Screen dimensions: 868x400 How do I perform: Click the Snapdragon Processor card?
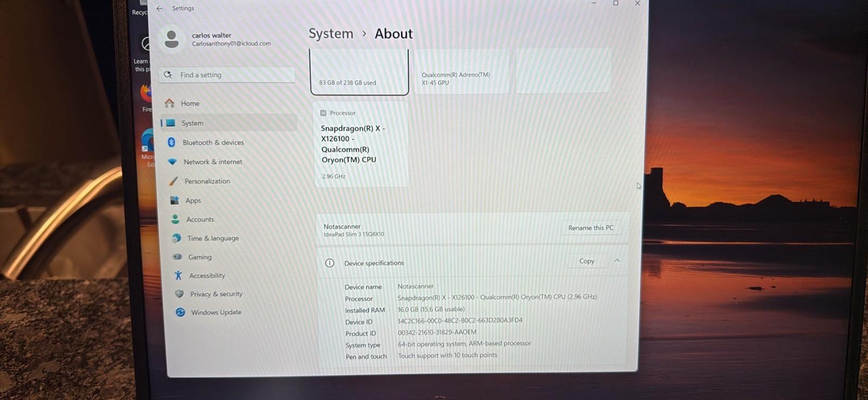pos(361,144)
